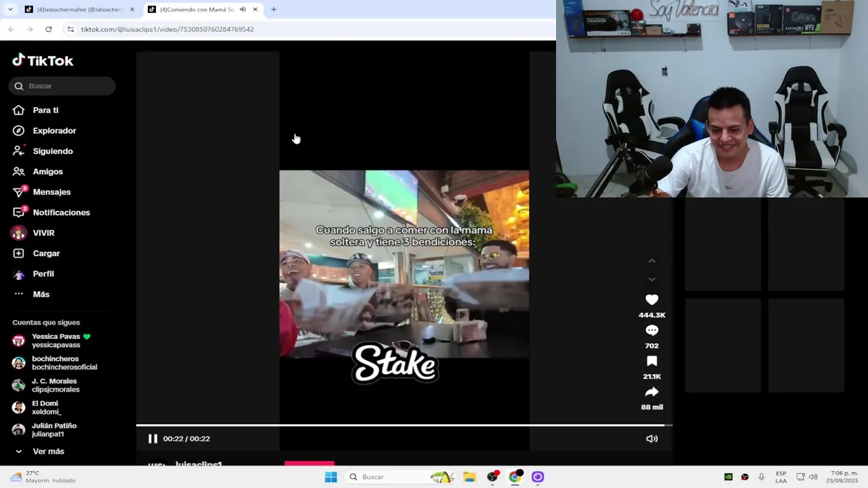Open Notificaciones panel
Screen dimensions: 868x488
(x=61, y=212)
